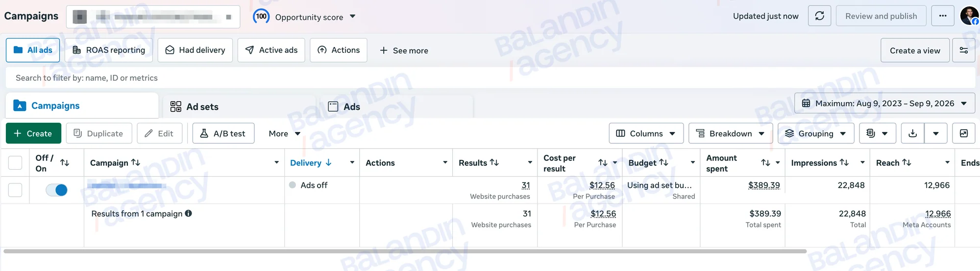Tick the campaign row checkbox
The image size is (980, 271).
pyautogui.click(x=15, y=190)
